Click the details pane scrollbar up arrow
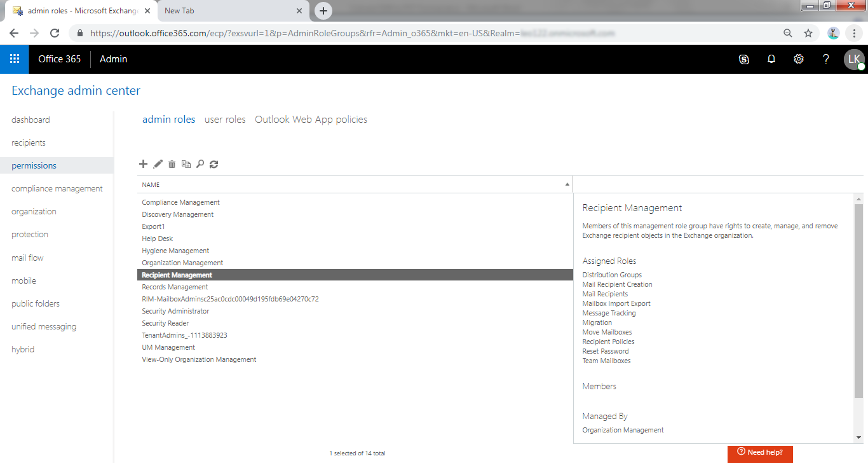Viewport: 868px width, 463px height. pos(859,198)
